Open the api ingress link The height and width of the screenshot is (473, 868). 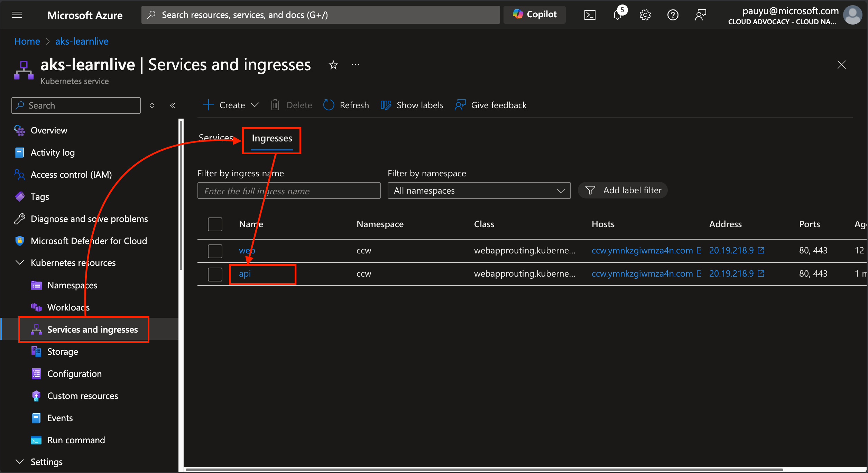coord(245,274)
